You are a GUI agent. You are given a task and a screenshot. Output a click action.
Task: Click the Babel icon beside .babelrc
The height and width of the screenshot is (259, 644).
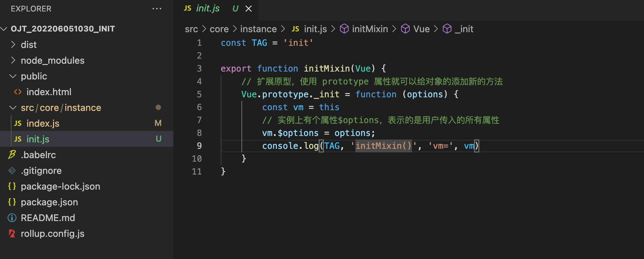tap(12, 155)
